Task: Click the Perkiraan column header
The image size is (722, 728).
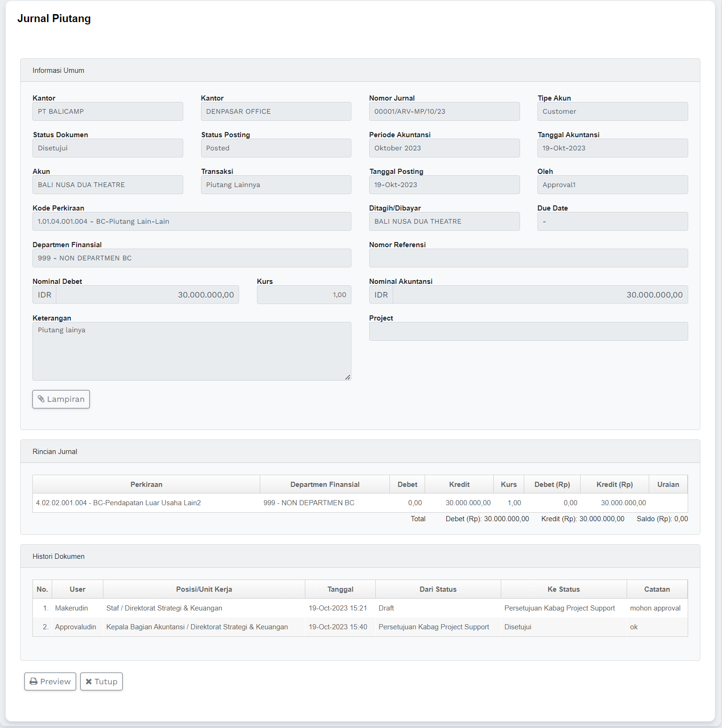Action: (146, 485)
